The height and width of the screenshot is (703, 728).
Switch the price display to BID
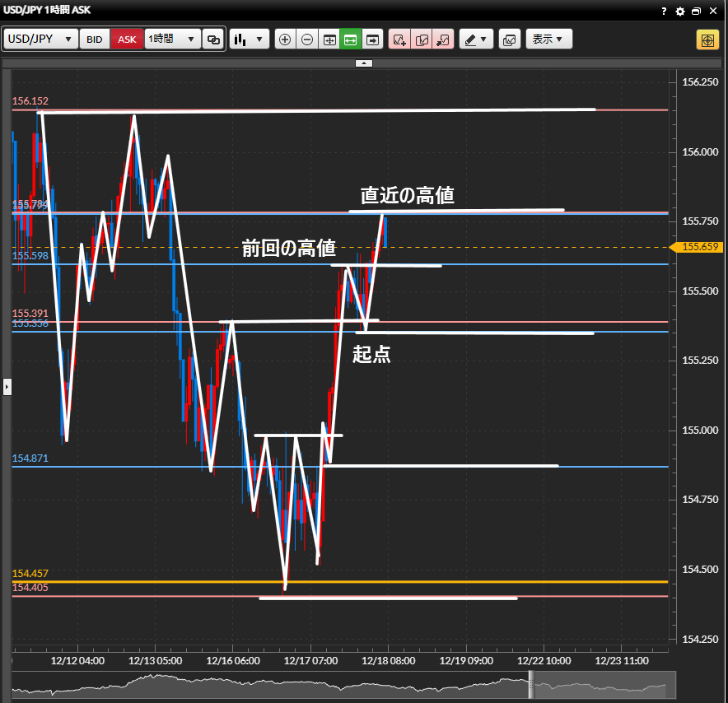click(95, 40)
